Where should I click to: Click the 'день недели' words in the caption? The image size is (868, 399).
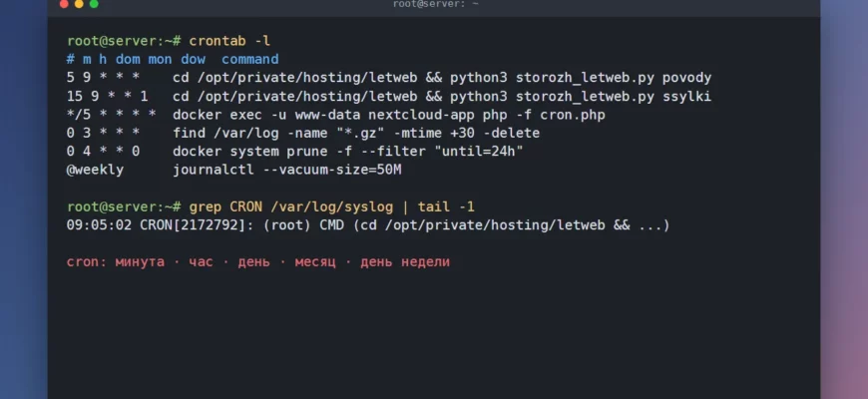coord(405,261)
